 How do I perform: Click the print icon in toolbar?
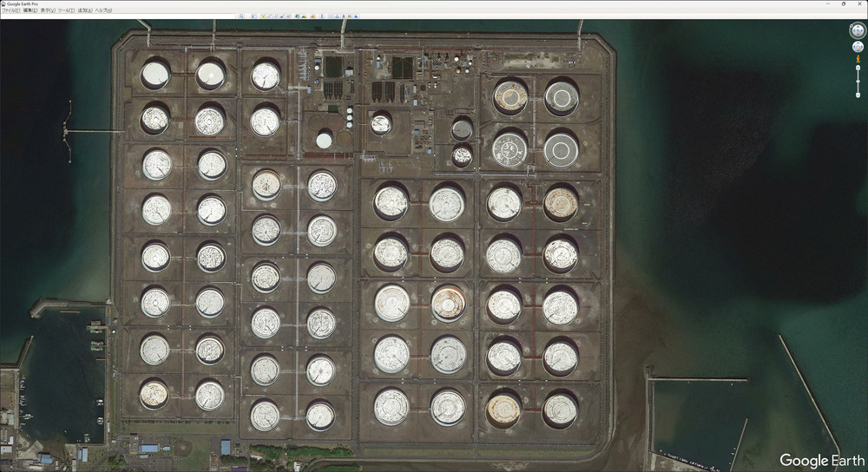pyautogui.click(x=338, y=16)
